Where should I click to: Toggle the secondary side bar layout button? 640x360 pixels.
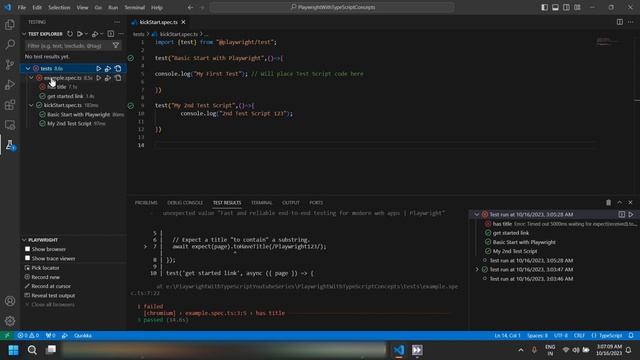tap(567, 7)
